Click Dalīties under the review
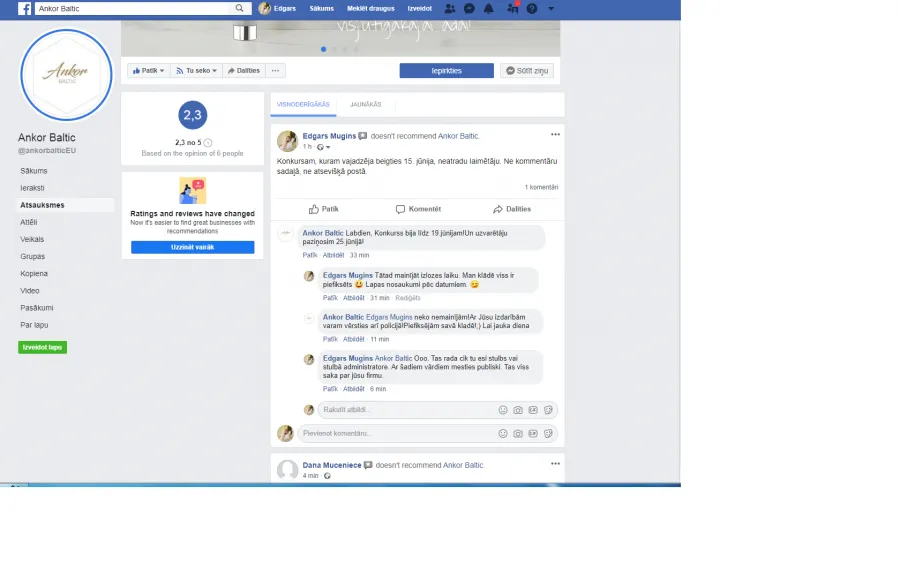Image resolution: width=900 pixels, height=562 pixels. pyautogui.click(x=512, y=209)
